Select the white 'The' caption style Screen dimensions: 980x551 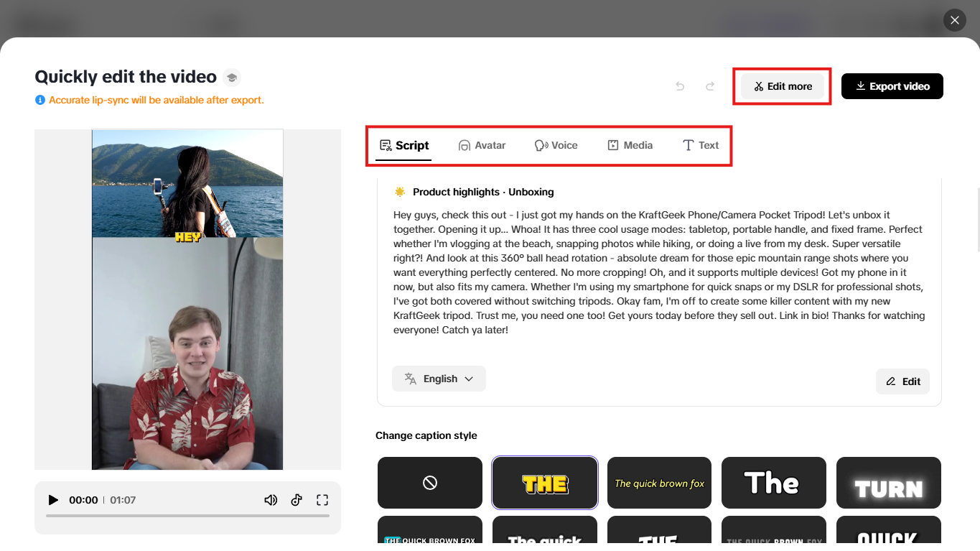[x=774, y=483]
